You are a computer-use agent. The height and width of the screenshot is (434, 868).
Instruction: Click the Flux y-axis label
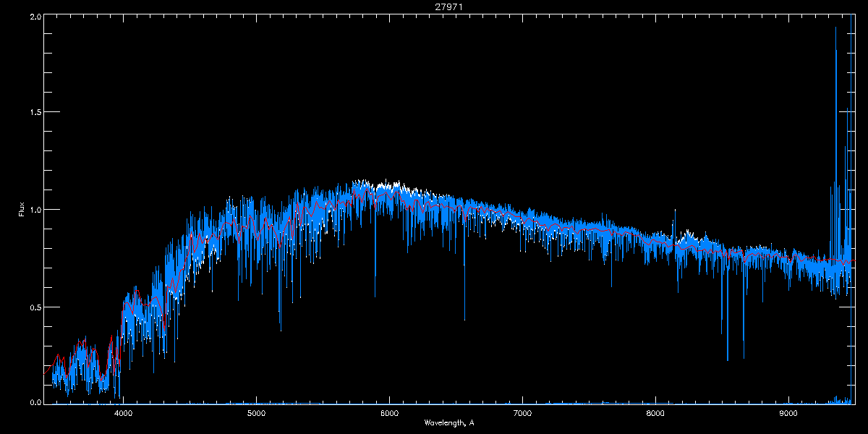coord(22,210)
